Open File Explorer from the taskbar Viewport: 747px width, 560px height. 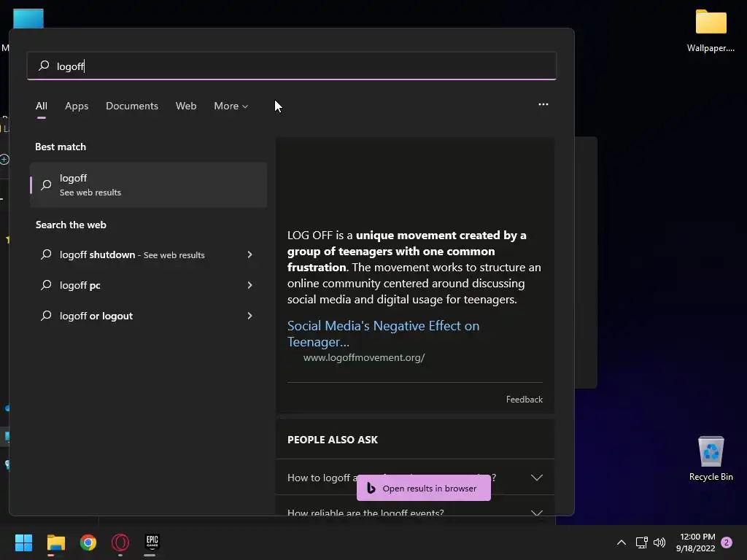click(55, 542)
